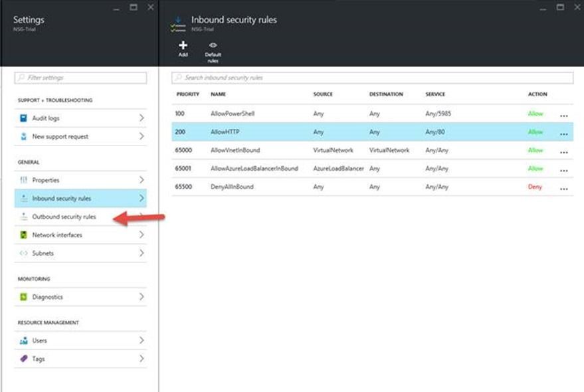
Task: Select the DenyAllInBound rule name
Action: click(232, 187)
